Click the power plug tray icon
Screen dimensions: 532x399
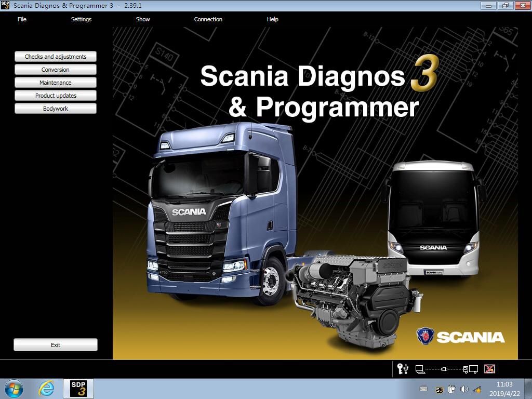pos(452,389)
